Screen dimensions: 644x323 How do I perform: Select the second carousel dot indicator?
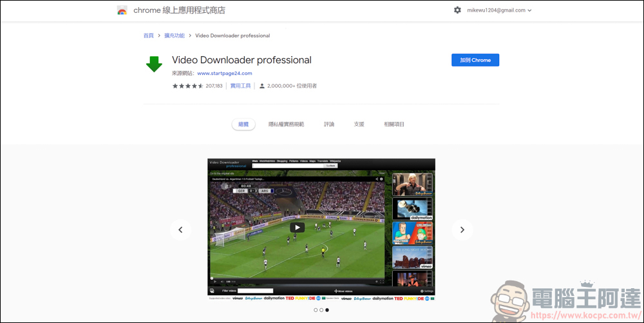click(x=321, y=310)
